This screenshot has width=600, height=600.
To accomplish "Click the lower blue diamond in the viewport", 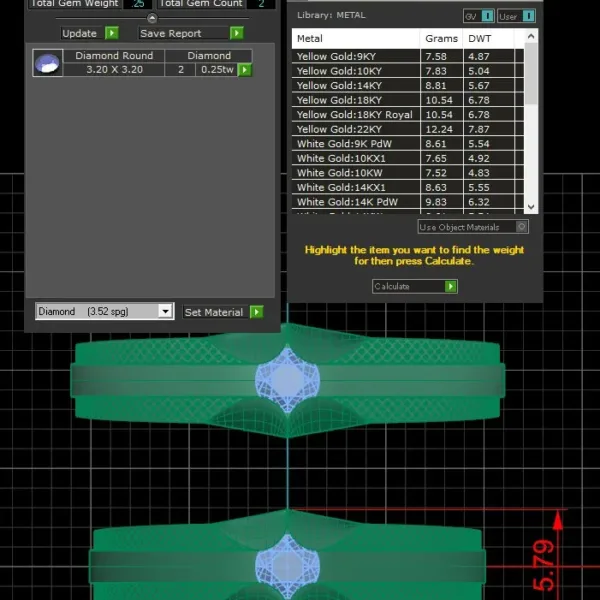I will (x=287, y=566).
